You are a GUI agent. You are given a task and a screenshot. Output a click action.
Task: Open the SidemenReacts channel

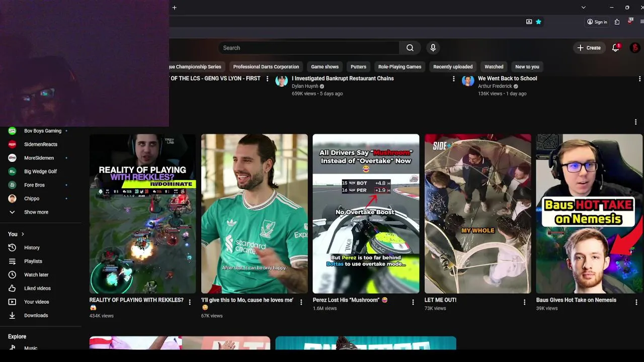pyautogui.click(x=40, y=144)
